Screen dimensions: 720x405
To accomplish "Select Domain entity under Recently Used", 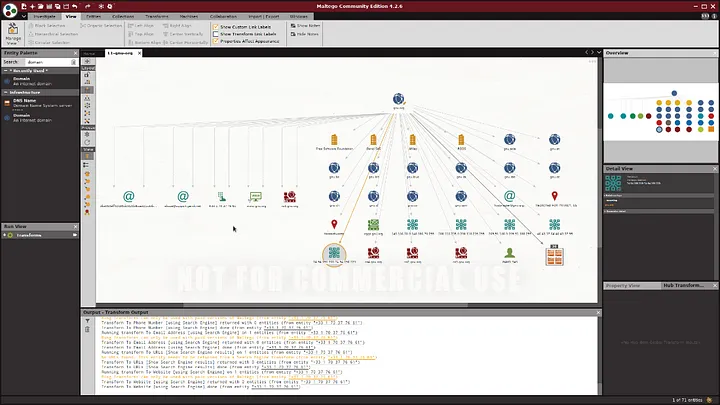I will click(40, 81).
